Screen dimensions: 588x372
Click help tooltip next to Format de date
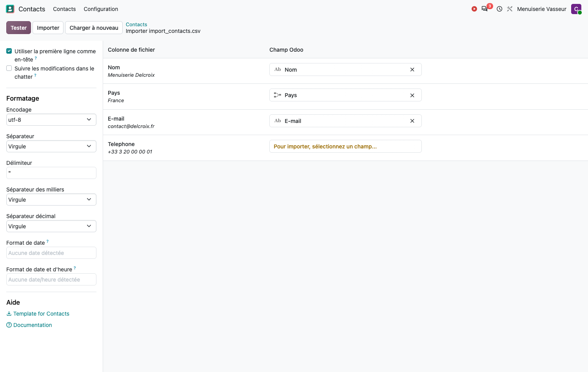coord(47,241)
